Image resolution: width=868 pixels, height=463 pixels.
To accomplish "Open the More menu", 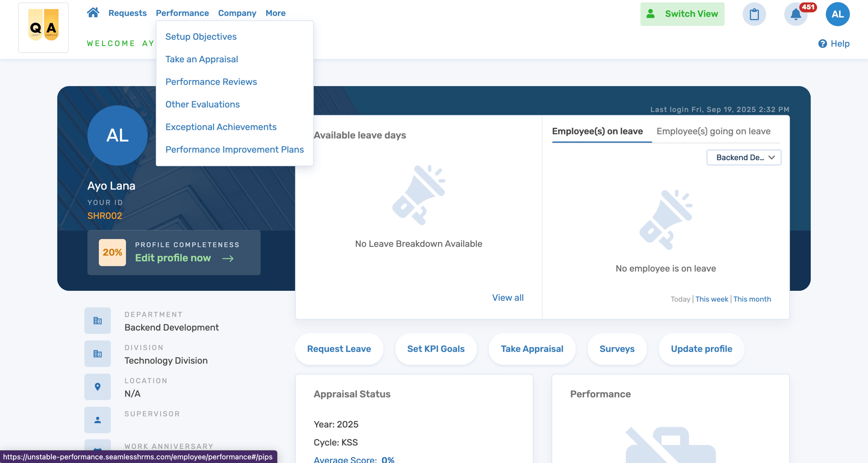I will point(276,13).
